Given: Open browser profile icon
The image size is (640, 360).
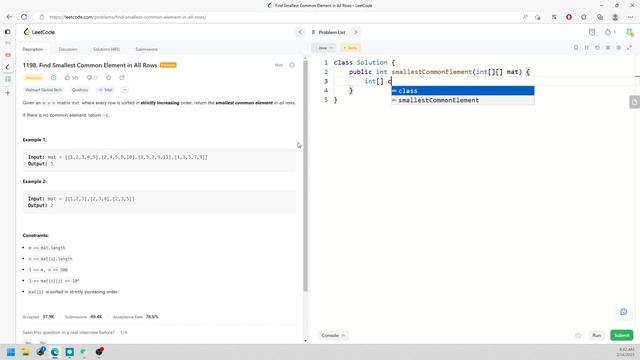Looking at the screenshot, I should [615, 17].
